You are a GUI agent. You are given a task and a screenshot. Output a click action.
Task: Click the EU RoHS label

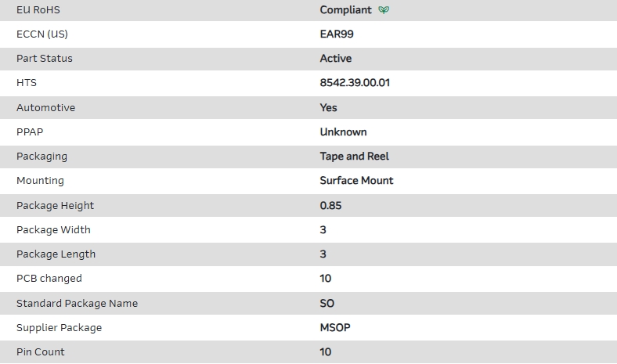tap(38, 10)
